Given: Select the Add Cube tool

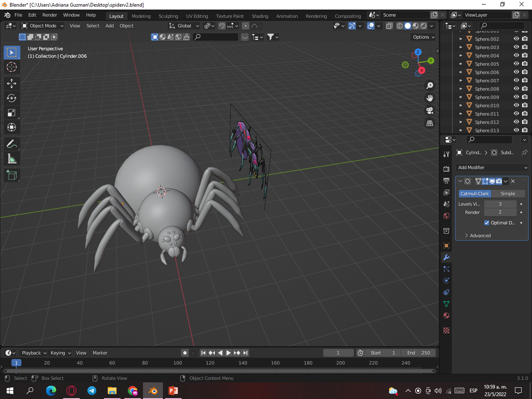Looking at the screenshot, I should click(x=12, y=175).
